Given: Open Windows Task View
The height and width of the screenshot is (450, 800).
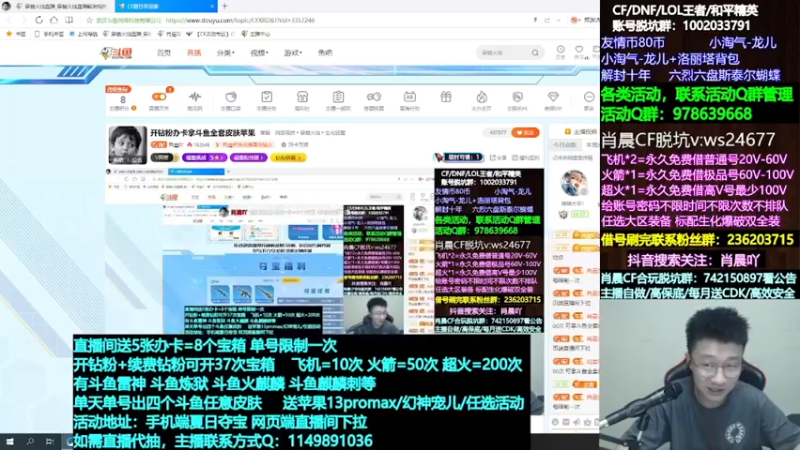Looking at the screenshot, I should pyautogui.click(x=49, y=442).
